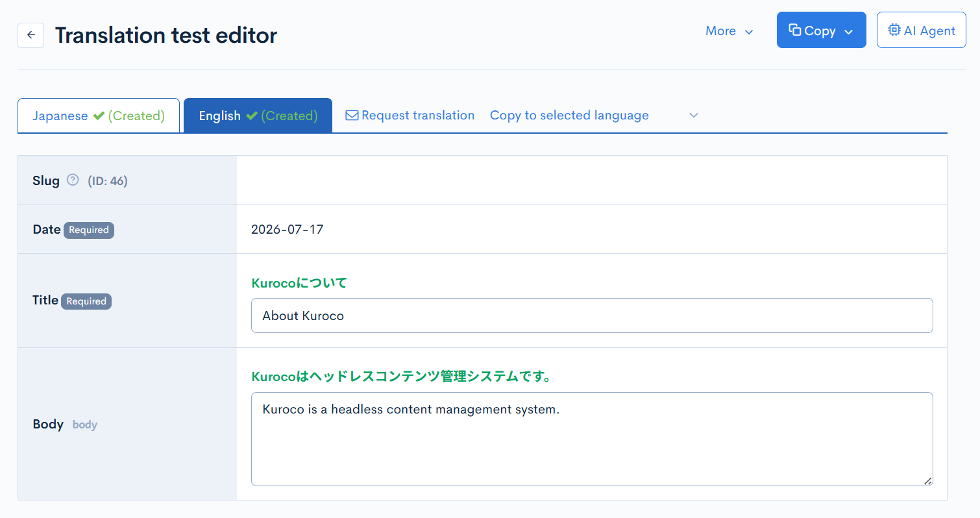Open the Slug help question-mark icon
Screen dimensions: 980x518
pos(73,180)
